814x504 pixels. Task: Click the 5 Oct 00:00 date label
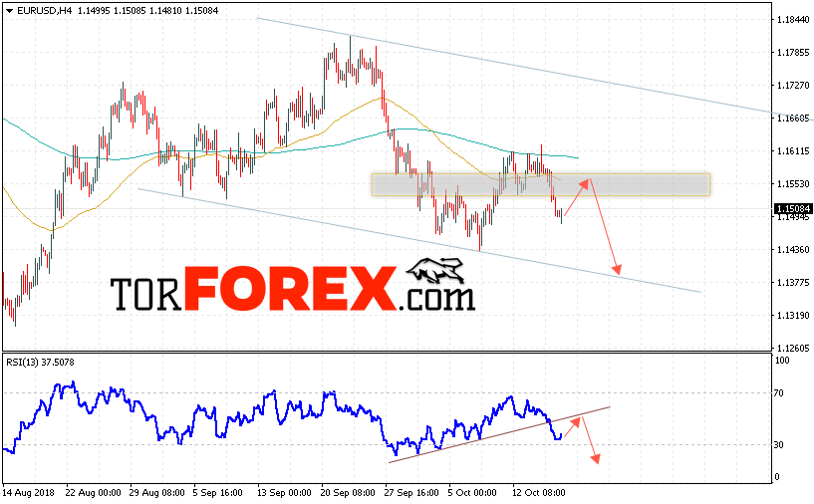472,493
